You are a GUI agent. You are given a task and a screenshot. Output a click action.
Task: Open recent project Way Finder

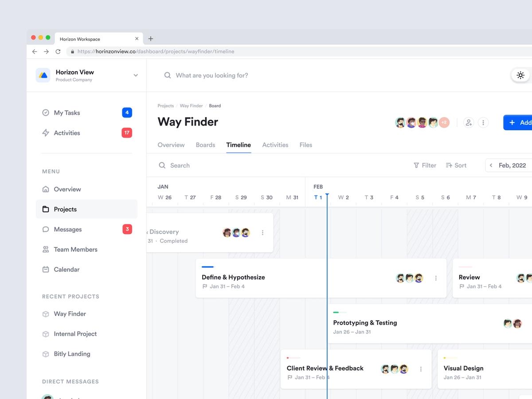coord(70,314)
